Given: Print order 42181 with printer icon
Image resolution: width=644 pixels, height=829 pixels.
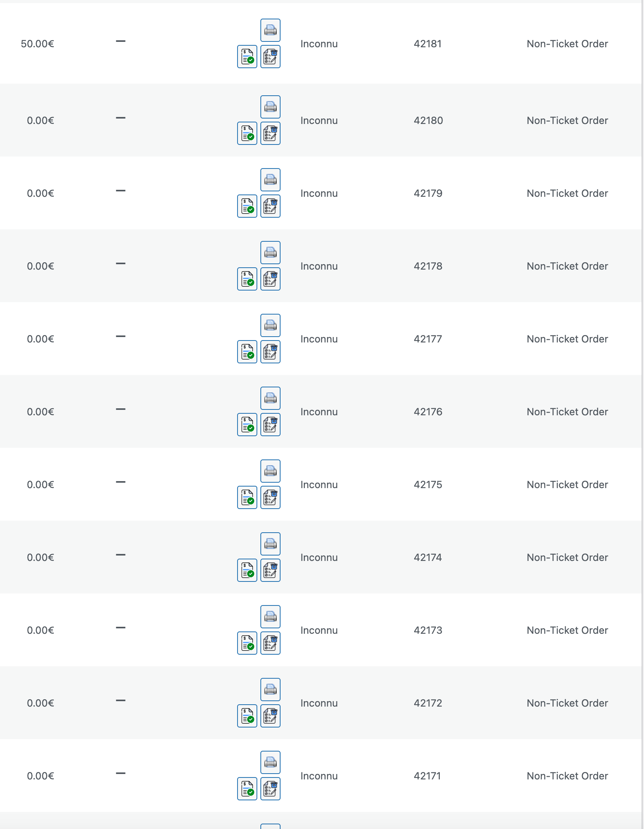Looking at the screenshot, I should click(x=270, y=30).
